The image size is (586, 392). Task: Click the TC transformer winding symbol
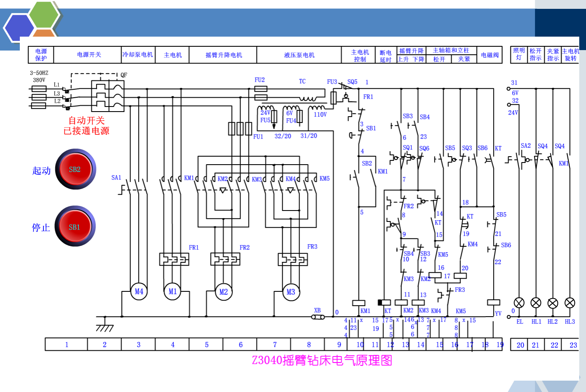[308, 99]
